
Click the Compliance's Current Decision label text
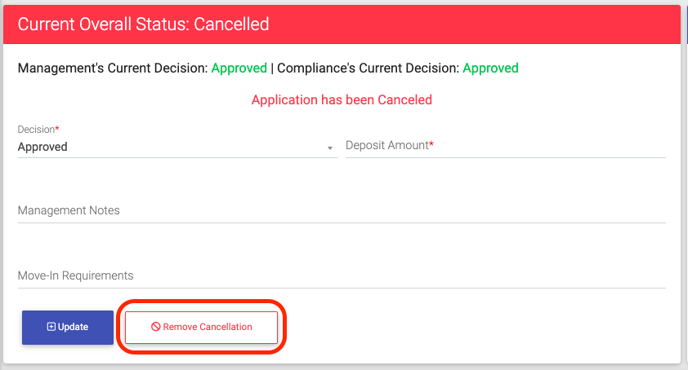[x=368, y=68]
